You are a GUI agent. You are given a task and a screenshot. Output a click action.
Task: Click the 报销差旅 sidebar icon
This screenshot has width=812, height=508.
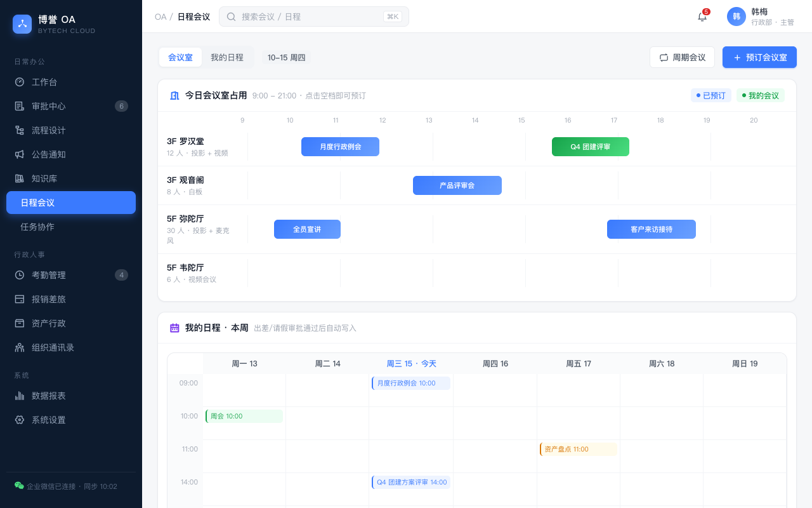(20, 299)
